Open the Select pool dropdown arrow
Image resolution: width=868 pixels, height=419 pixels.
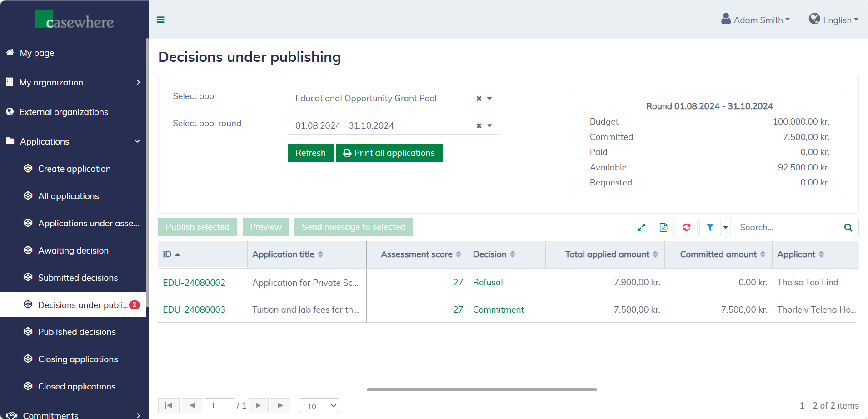490,99
